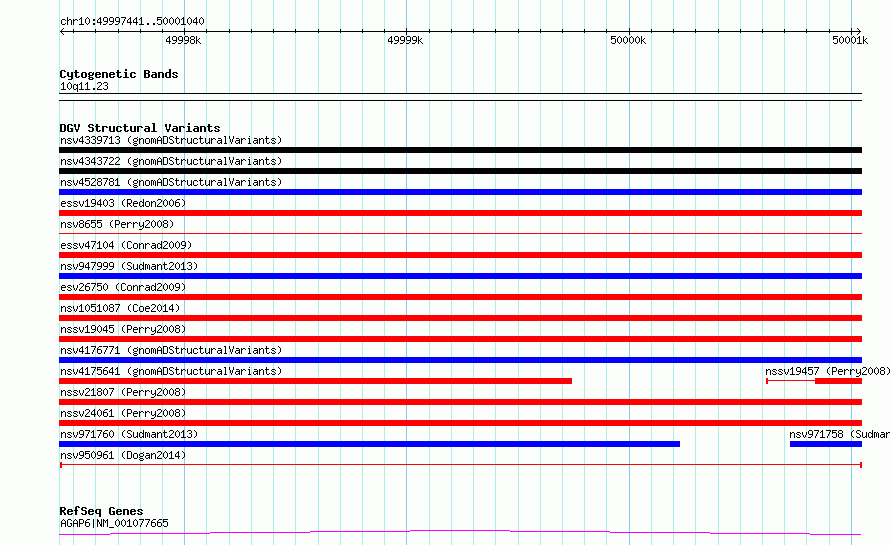Open the nssv24061 (Perry2008) label
Image resolution: width=890 pixels, height=545 pixels.
pyautogui.click(x=123, y=413)
